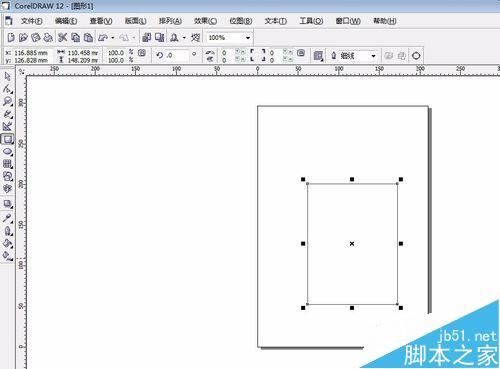Click the rotation angle field
This screenshot has width=500, height=369.
point(177,55)
